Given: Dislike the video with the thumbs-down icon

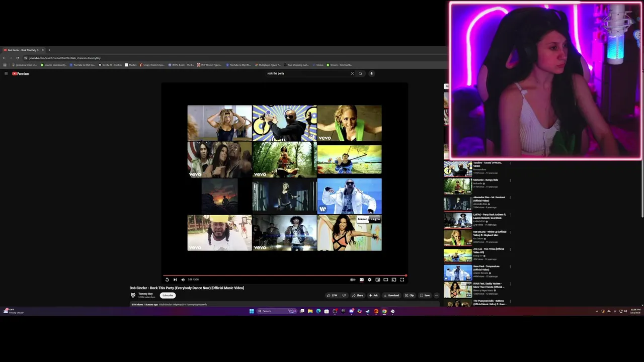Looking at the screenshot, I should (x=344, y=295).
